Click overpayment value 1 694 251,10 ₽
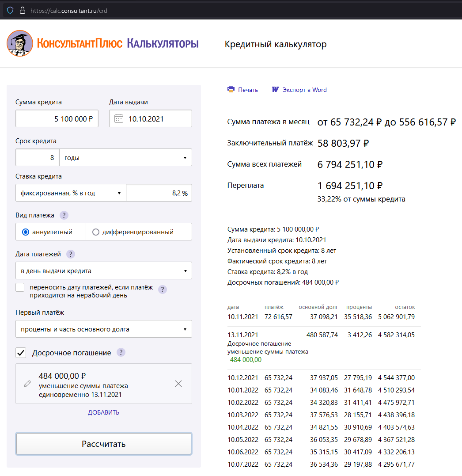The height and width of the screenshot is (476, 462). pyautogui.click(x=350, y=186)
